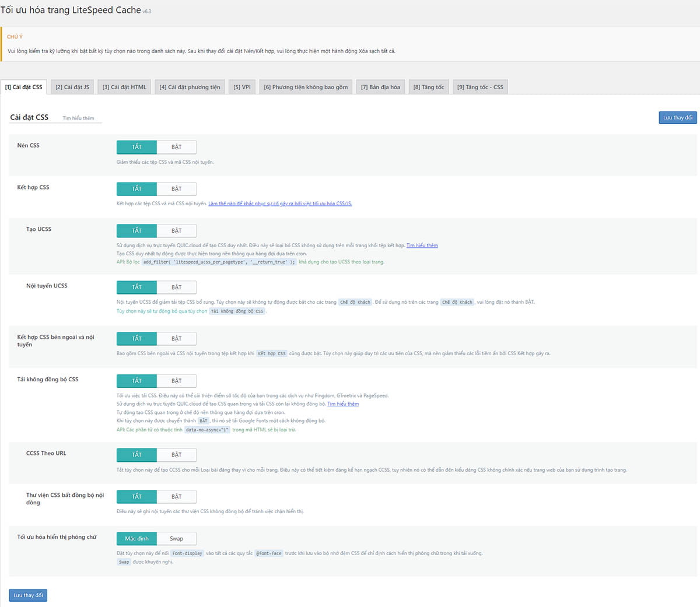Click the CCSS Theo URL label

(46, 453)
